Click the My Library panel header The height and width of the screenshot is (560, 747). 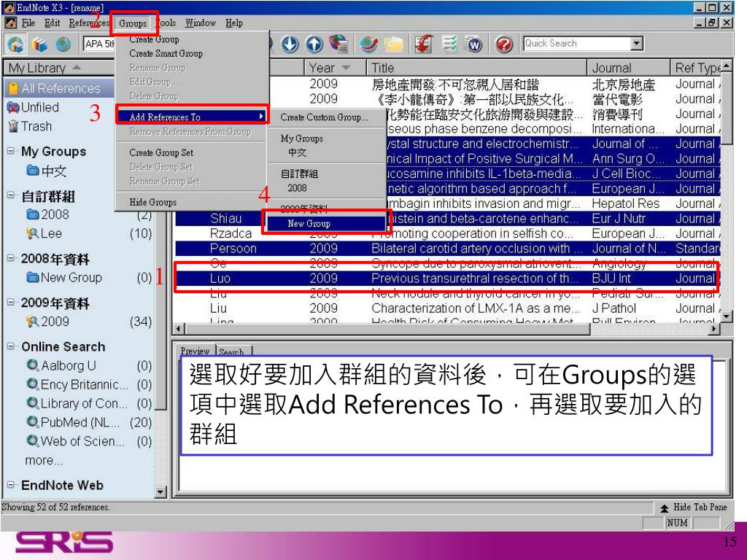pyautogui.click(x=59, y=68)
